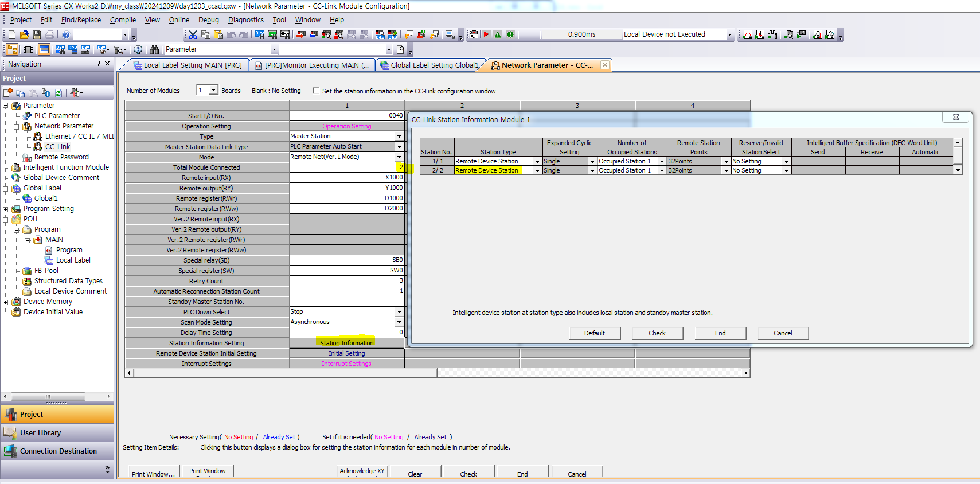
Task: Open the Connection Destination navigation section
Action: coord(57,451)
